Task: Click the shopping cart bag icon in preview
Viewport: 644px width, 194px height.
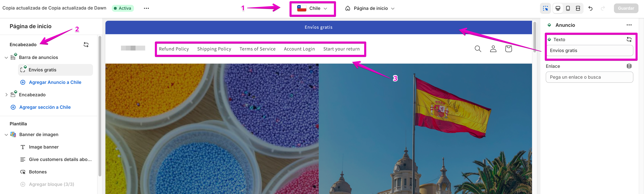Action: 508,49
